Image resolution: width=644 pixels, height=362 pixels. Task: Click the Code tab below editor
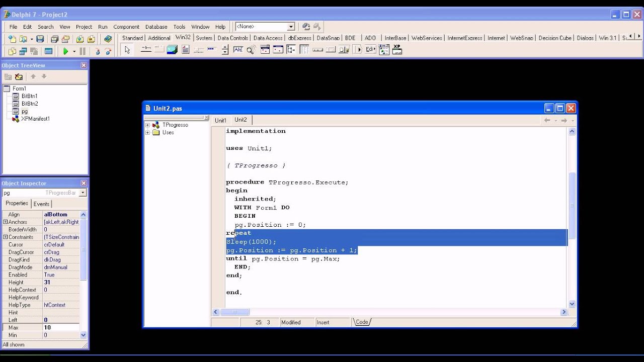(x=362, y=322)
